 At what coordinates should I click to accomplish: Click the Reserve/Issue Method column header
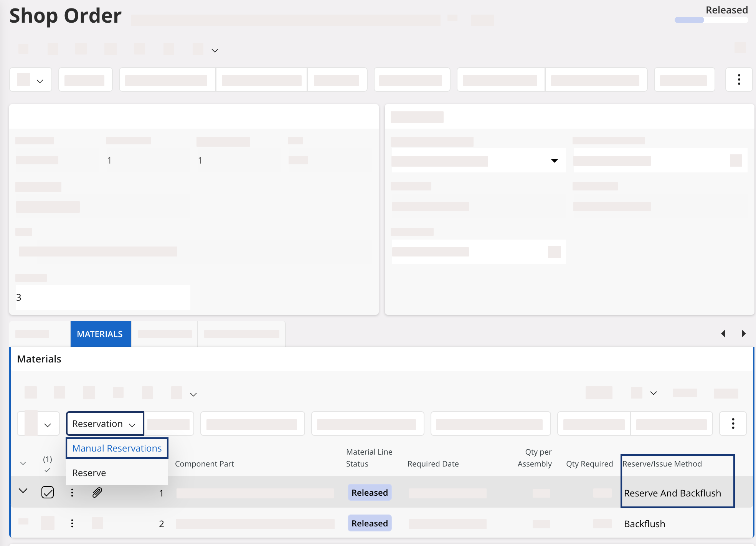(662, 463)
